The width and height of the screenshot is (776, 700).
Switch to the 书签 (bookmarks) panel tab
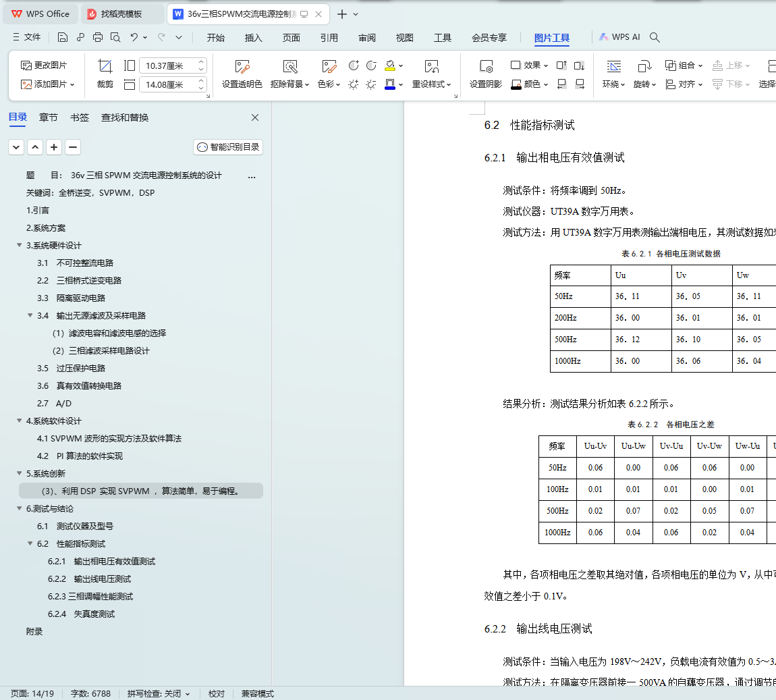click(79, 117)
